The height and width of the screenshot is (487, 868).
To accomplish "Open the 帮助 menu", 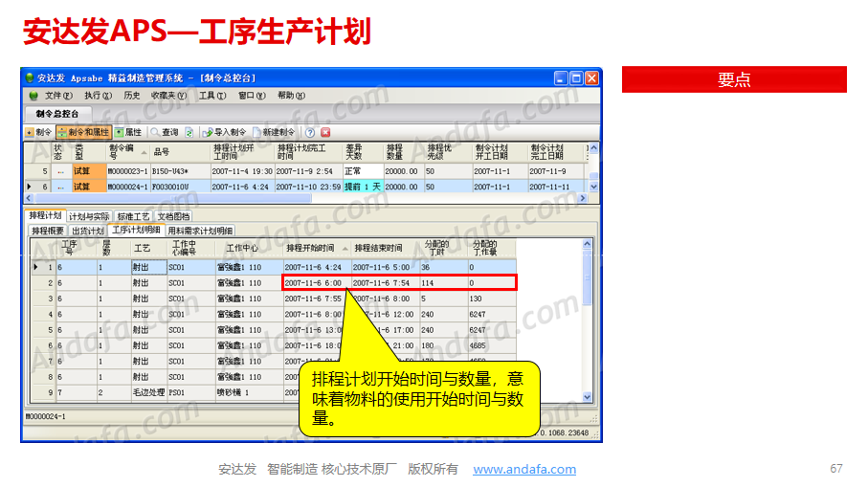I will (x=291, y=96).
